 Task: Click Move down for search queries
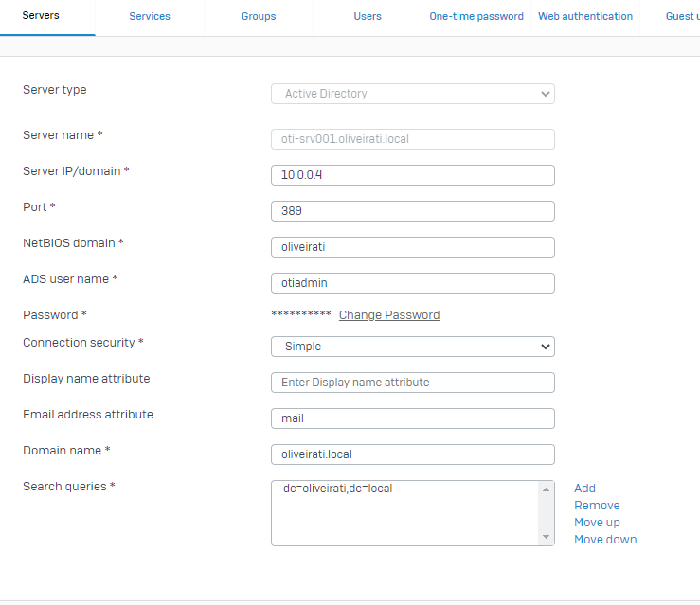point(605,540)
